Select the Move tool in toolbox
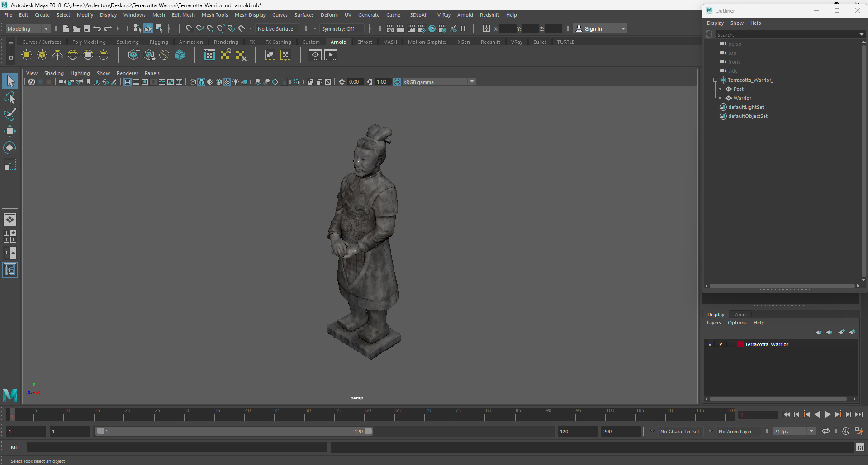The image size is (868, 465). (x=9, y=132)
